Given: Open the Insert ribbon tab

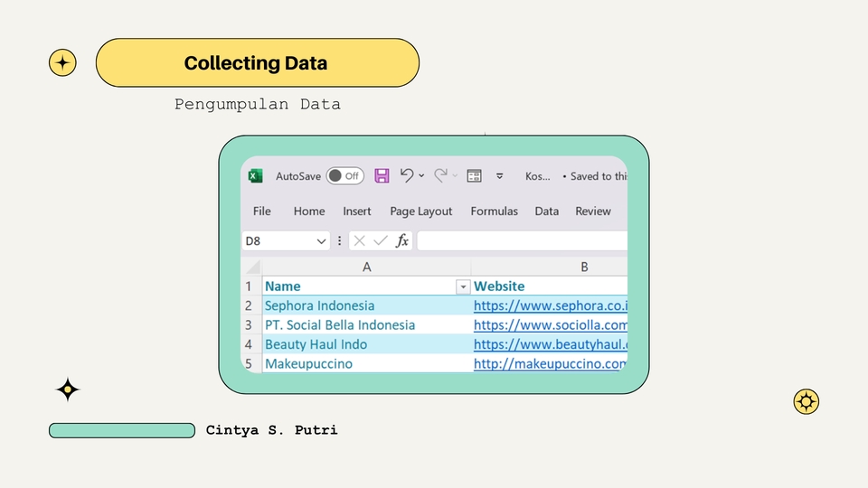Looking at the screenshot, I should click(357, 211).
